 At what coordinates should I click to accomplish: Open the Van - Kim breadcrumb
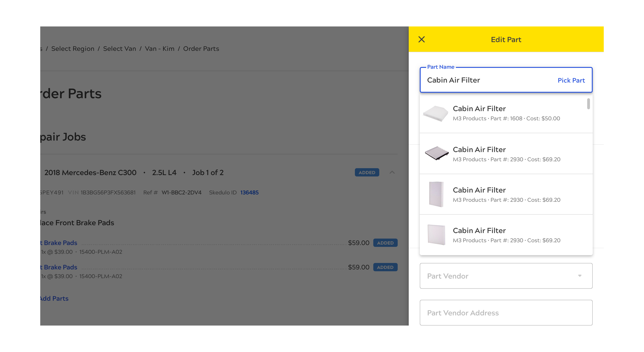tap(159, 49)
